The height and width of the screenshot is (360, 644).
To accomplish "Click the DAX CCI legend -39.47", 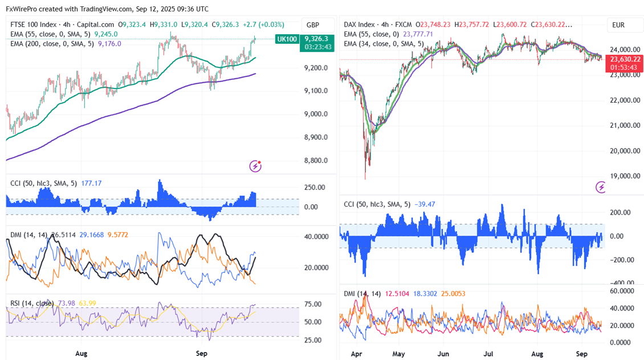I will tap(425, 204).
